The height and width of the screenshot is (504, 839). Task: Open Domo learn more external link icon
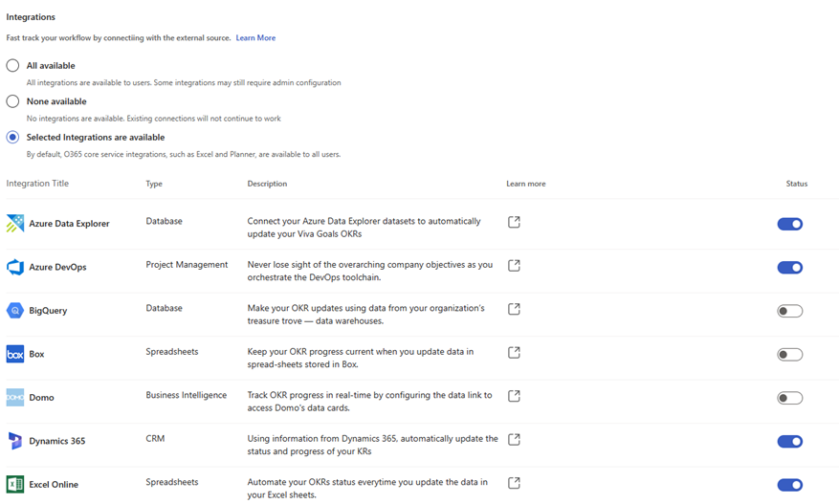click(x=514, y=396)
